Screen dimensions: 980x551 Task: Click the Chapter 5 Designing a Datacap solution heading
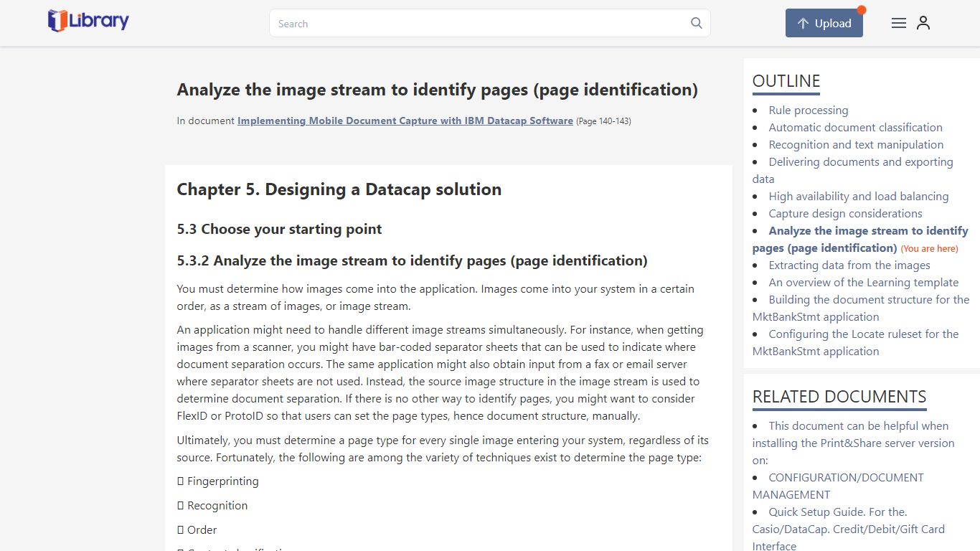(339, 189)
